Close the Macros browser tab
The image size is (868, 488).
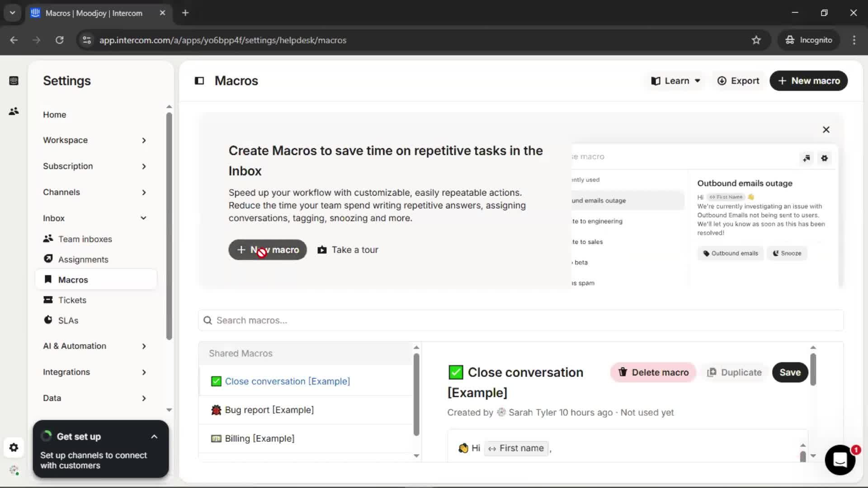coord(163,13)
